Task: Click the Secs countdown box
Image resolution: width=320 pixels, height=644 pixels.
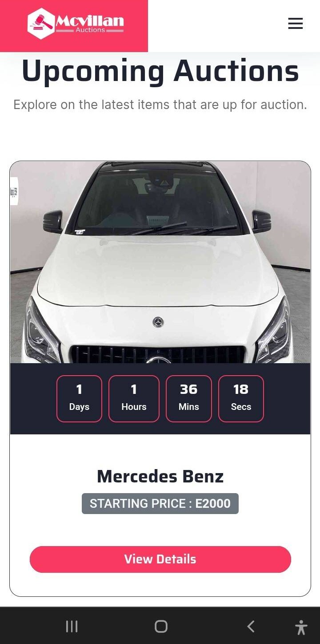Action: [x=241, y=398]
